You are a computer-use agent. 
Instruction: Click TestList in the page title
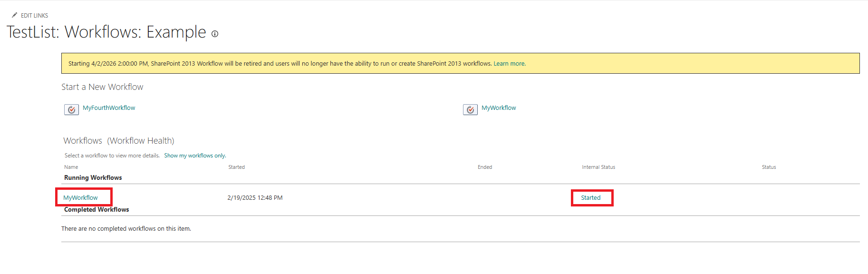[31, 32]
